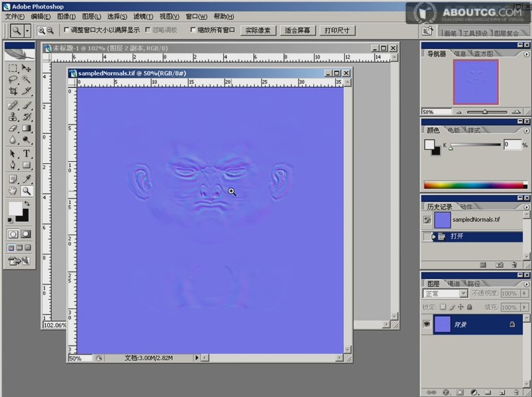Select the Crop tool

[13, 91]
